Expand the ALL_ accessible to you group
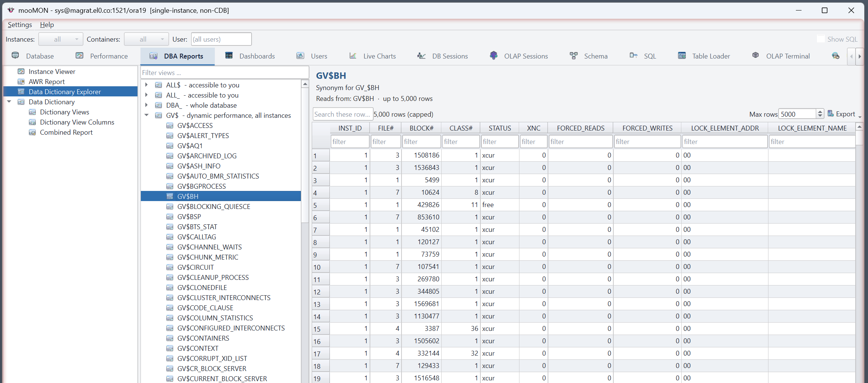The width and height of the screenshot is (868, 383). tap(146, 95)
